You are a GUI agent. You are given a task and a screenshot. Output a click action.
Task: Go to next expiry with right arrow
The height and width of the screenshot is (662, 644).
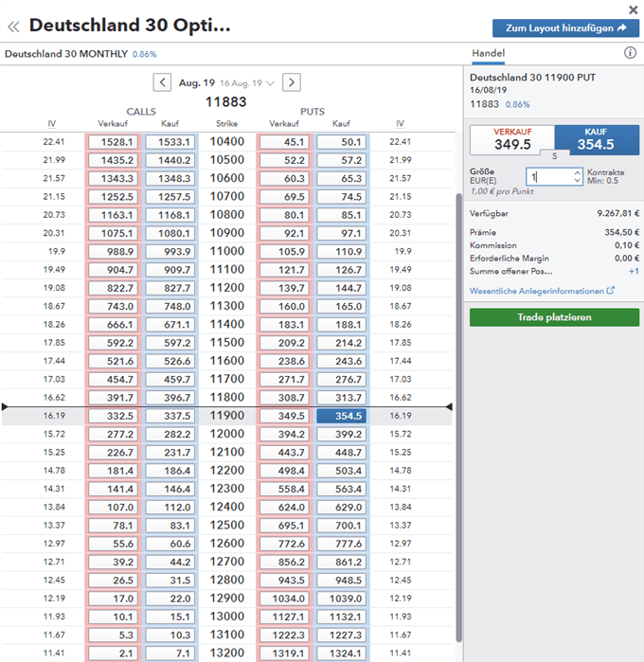[292, 82]
